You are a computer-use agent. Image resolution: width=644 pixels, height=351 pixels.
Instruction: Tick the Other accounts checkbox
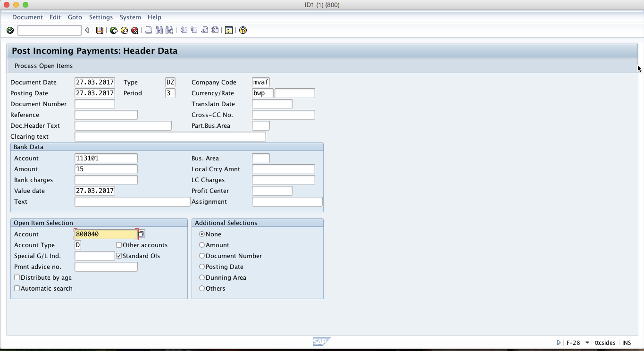coord(119,245)
